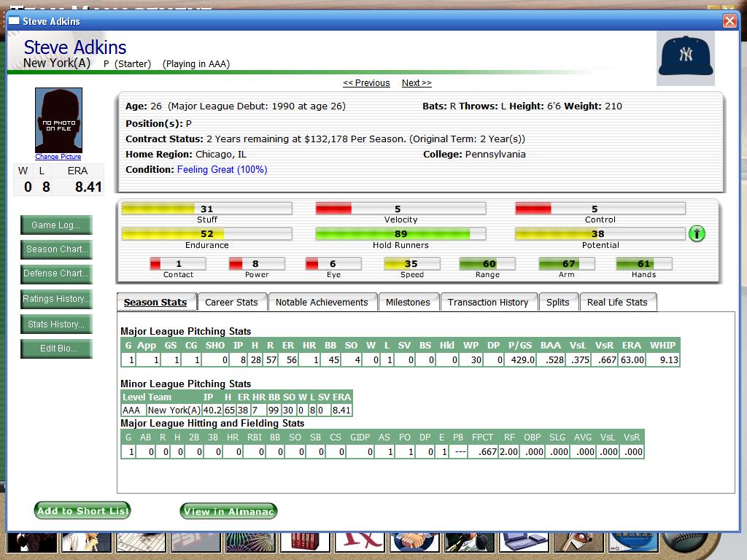Click the Potential rating bar showing 38

tap(600, 234)
